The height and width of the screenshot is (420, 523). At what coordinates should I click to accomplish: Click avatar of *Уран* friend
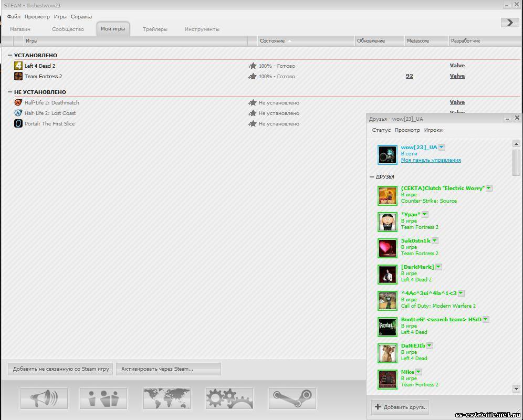coord(387,222)
